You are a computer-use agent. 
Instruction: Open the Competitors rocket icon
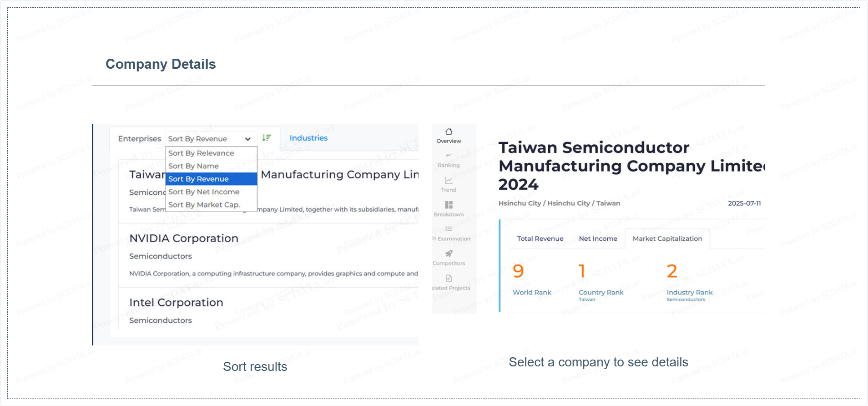[x=449, y=254]
